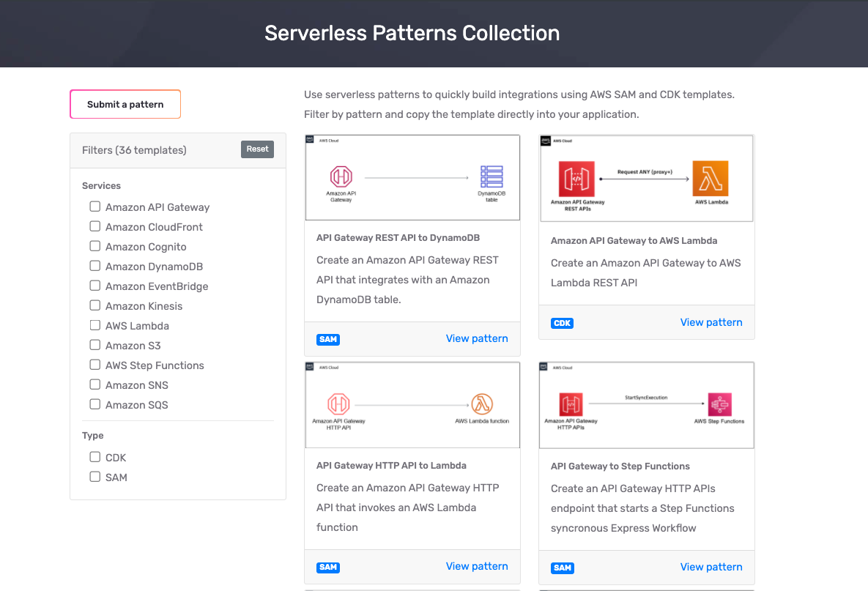View pattern for Amazon API Gateway to AWS Lambda

click(x=711, y=322)
